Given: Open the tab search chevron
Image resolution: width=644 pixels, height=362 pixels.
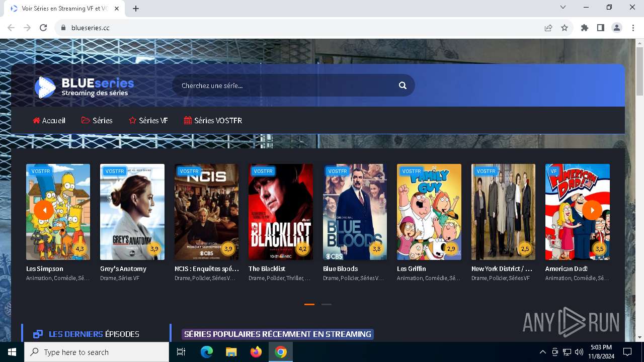Looking at the screenshot, I should click(563, 7).
